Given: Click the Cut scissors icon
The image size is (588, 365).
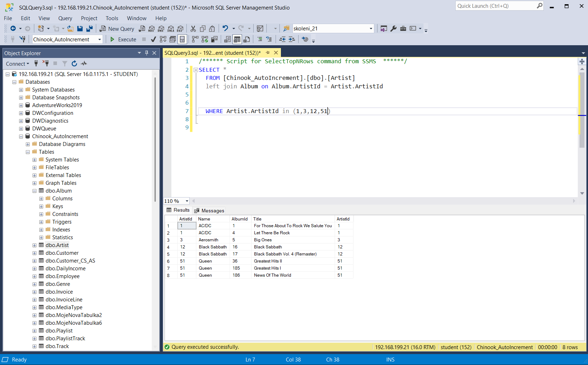Looking at the screenshot, I should 193,29.
